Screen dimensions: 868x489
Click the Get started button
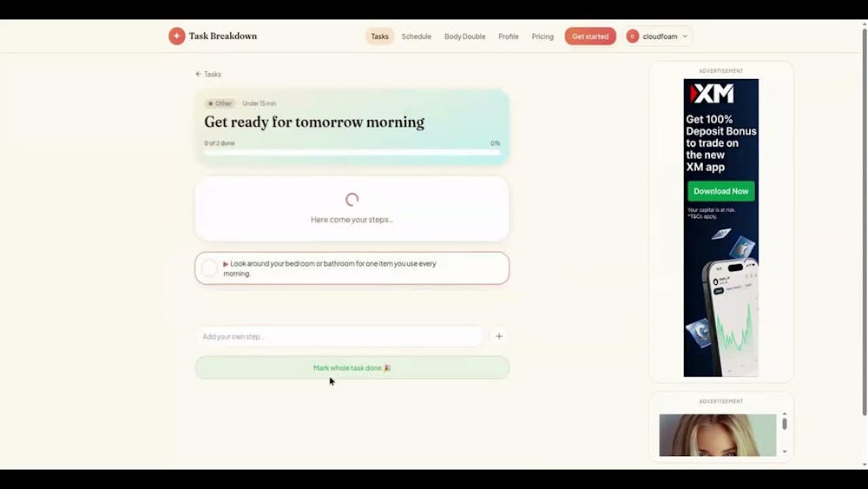coord(590,36)
